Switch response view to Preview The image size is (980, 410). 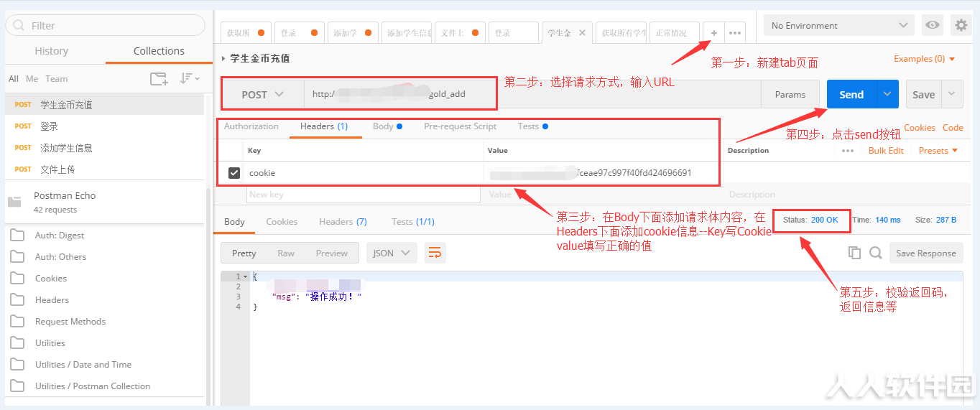coord(332,253)
